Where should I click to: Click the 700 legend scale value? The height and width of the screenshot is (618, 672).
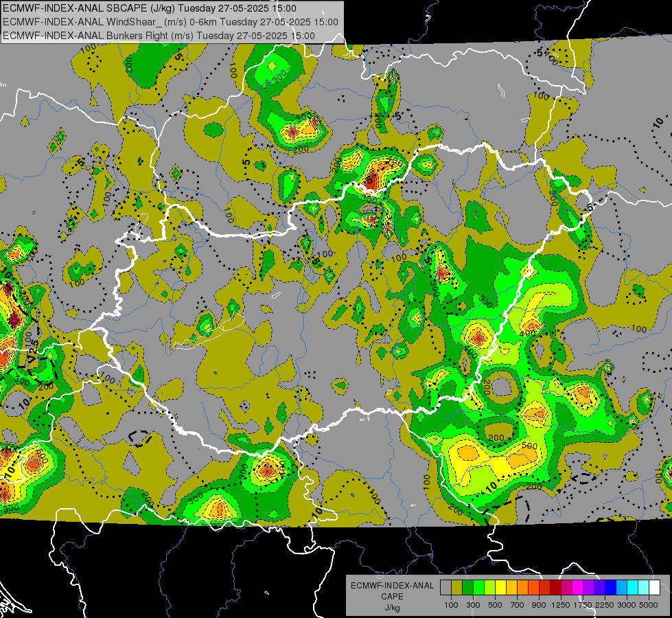coord(518,605)
